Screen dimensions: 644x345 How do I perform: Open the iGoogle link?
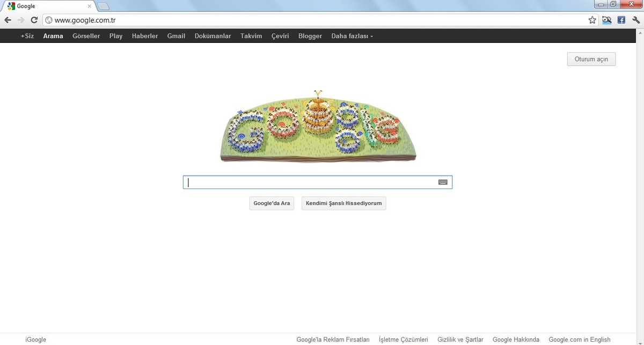[x=36, y=340]
